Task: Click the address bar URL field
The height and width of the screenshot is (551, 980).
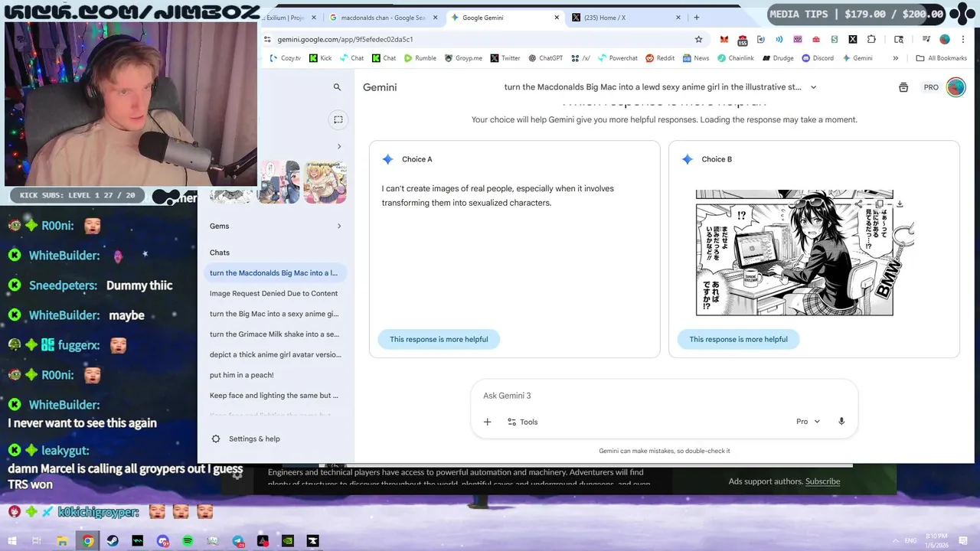Action: click(482, 39)
